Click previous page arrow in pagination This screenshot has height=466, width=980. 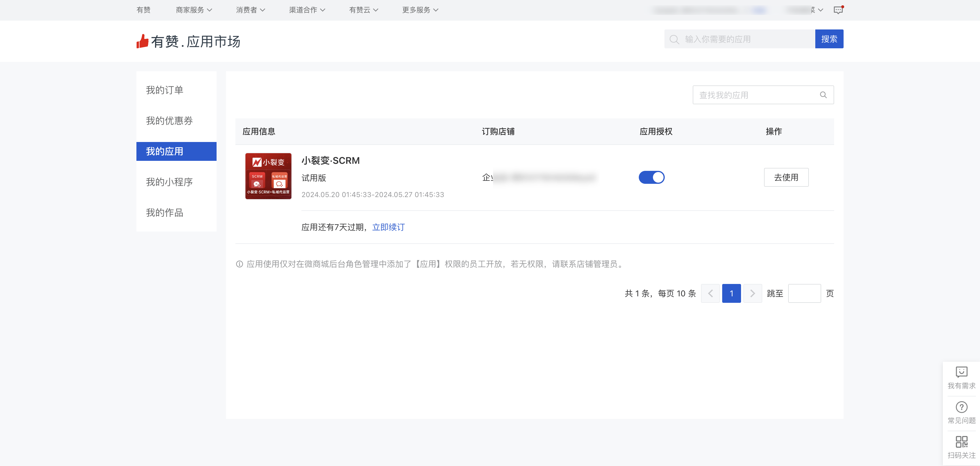pos(710,293)
